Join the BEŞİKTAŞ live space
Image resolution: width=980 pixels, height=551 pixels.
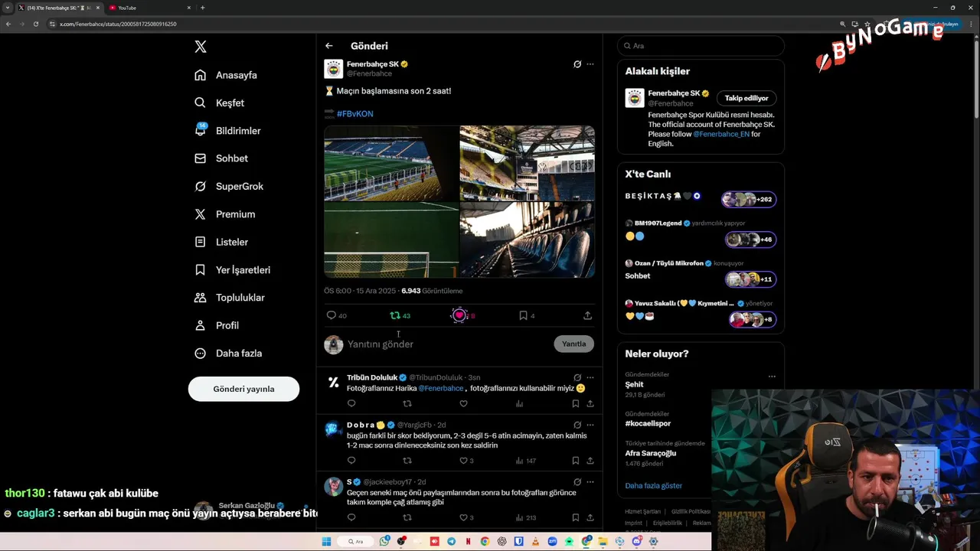(x=701, y=199)
